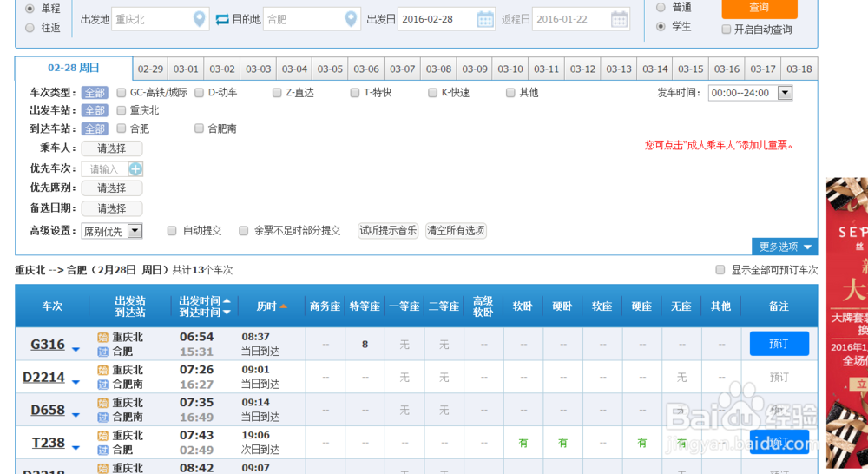Check the 合肥 arrival station filter
The image size is (868, 474).
coord(122,128)
